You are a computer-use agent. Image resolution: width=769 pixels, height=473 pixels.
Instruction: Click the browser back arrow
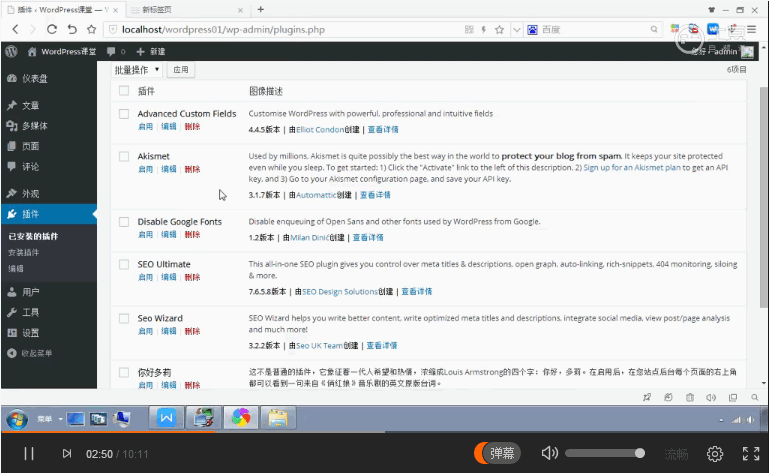click(15, 29)
